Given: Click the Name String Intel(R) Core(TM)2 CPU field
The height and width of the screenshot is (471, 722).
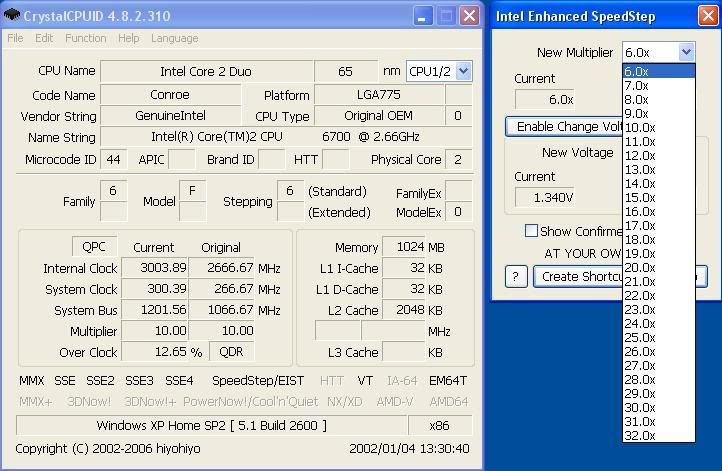Looking at the screenshot, I should pyautogui.click(x=286, y=137).
